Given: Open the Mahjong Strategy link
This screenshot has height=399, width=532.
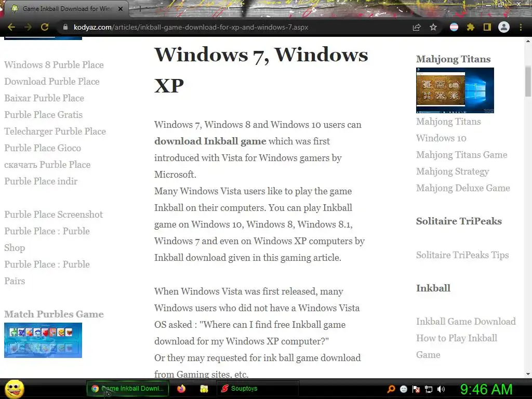Looking at the screenshot, I should 453,171.
